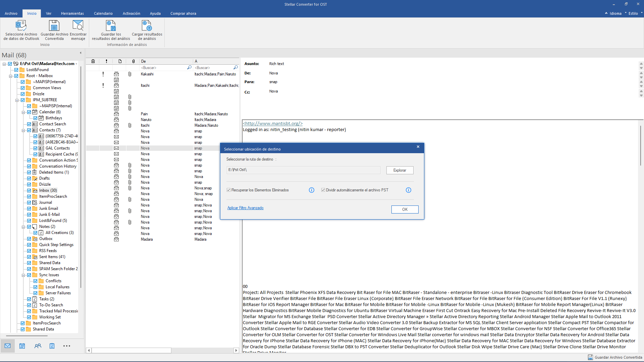Screen dimensions: 644x362
Task: Collapse the IPM_SUBTREE tree node
Action: coord(17,100)
